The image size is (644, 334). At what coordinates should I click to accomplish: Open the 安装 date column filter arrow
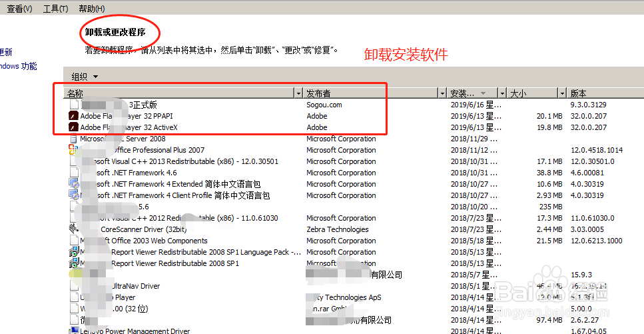click(x=502, y=93)
